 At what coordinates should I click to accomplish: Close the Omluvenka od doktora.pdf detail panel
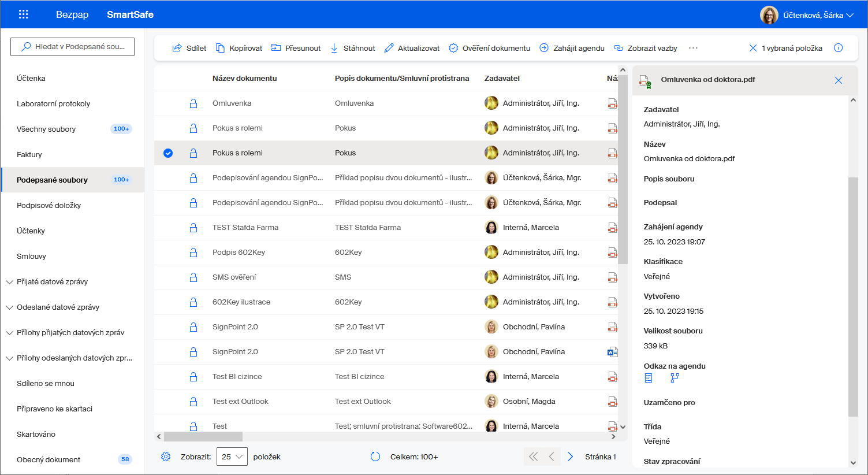click(839, 80)
